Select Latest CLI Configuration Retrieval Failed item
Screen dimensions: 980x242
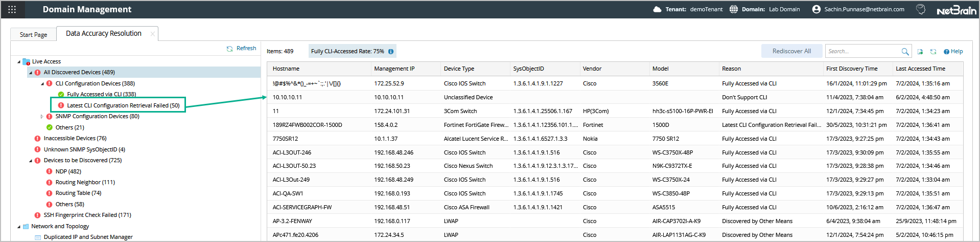coord(123,105)
